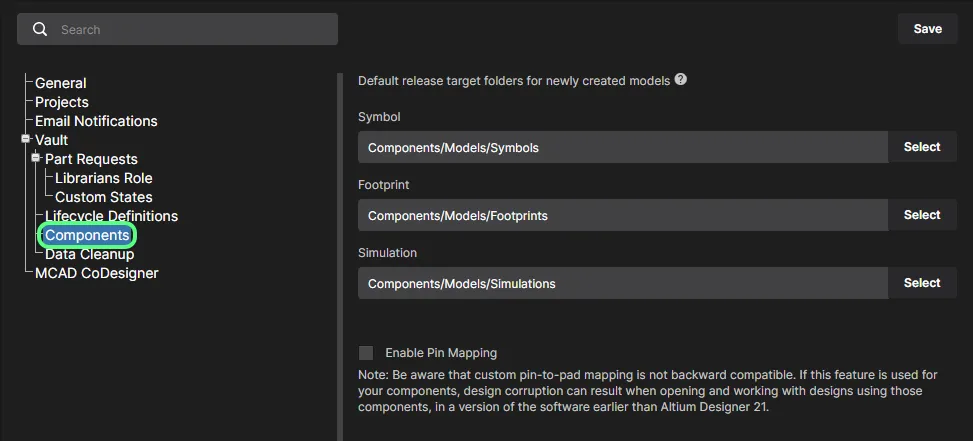
Task: Open Lifecycle Definitions page
Action: [111, 216]
